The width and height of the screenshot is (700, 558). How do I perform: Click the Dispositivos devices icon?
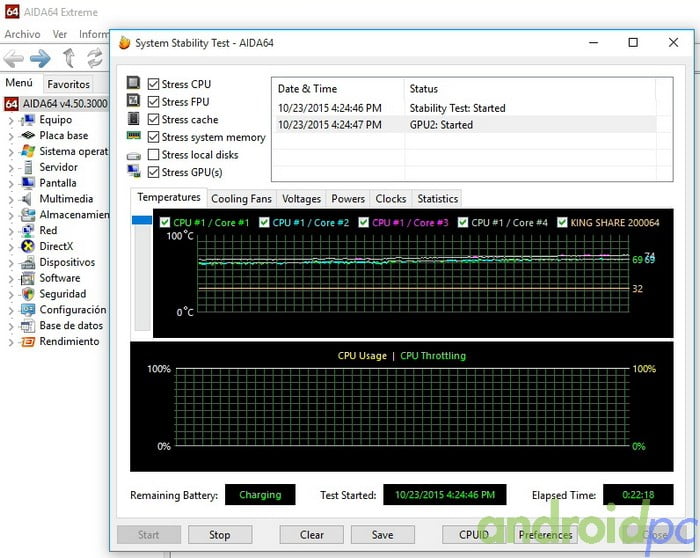click(28, 262)
